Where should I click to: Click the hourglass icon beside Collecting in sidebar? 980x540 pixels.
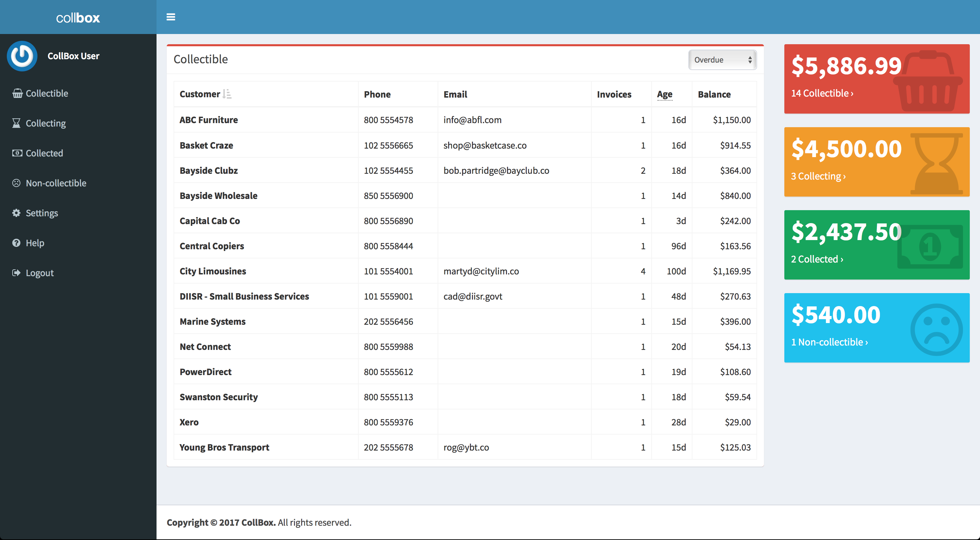click(x=16, y=123)
